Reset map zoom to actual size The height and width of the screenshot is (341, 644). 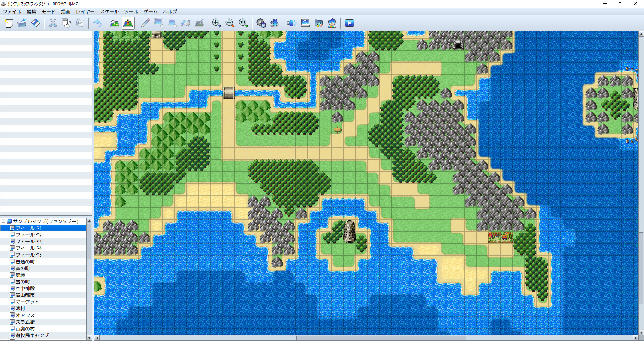pyautogui.click(x=243, y=23)
